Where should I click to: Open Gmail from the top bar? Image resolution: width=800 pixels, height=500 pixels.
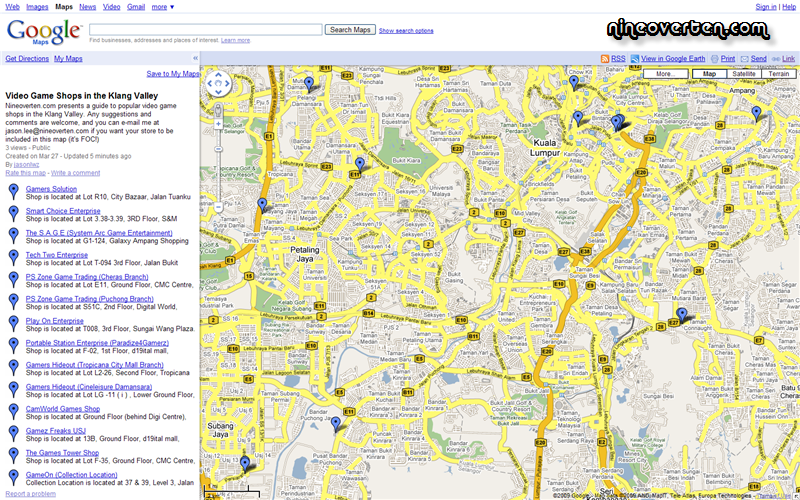point(136,7)
